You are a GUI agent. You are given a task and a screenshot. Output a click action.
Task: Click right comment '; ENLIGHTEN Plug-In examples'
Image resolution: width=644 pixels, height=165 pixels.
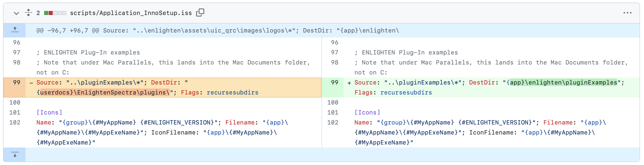(x=406, y=52)
